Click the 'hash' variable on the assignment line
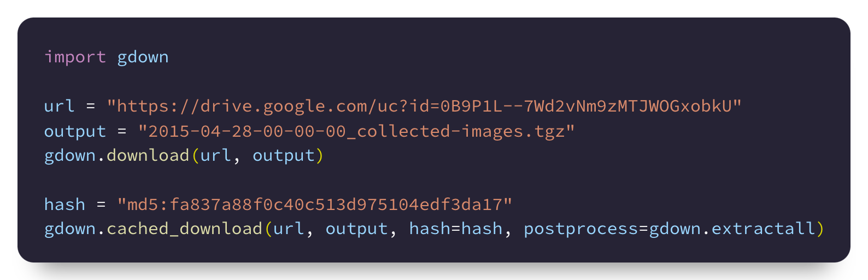 tap(64, 204)
